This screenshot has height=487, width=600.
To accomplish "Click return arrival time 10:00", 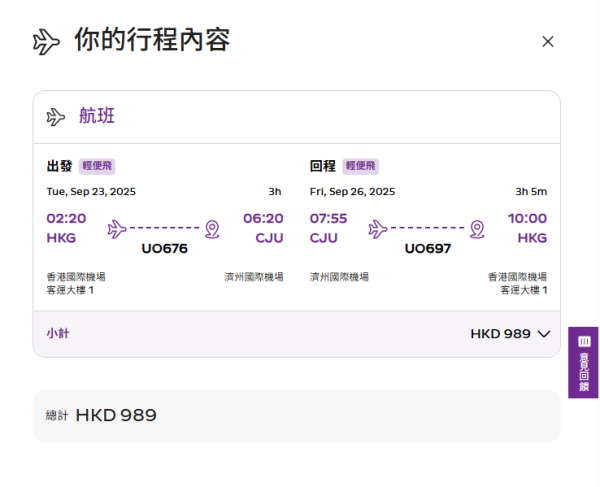I will click(x=527, y=218).
